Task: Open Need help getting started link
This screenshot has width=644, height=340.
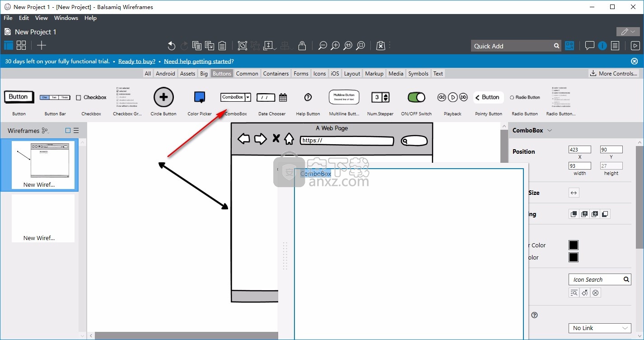Action: click(x=199, y=61)
